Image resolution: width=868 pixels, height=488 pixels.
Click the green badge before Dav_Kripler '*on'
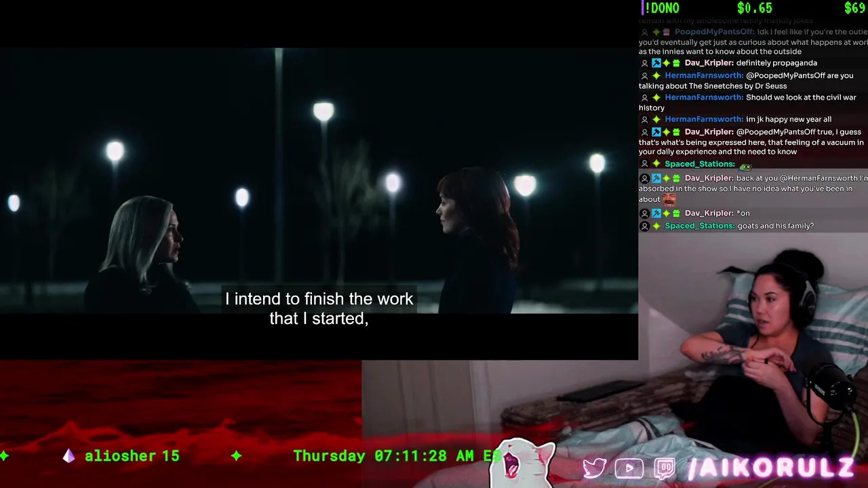pos(676,213)
